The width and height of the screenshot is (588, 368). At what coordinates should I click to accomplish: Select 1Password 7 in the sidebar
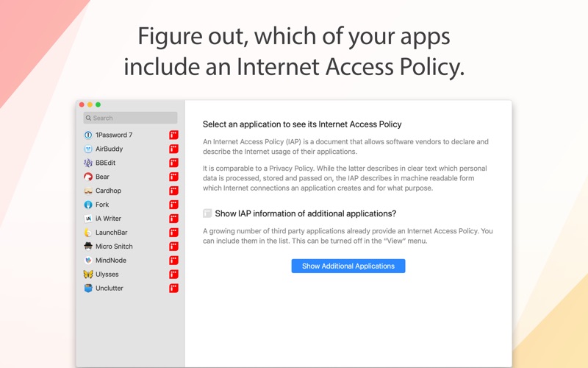(131, 135)
